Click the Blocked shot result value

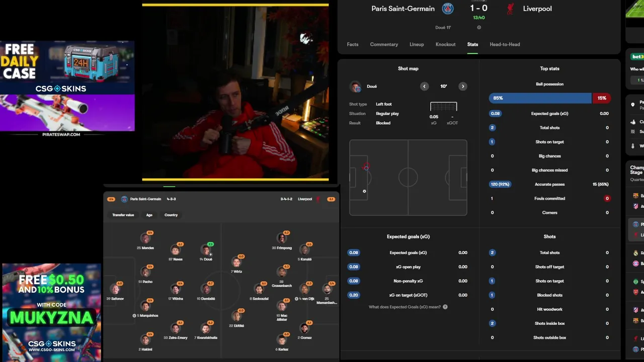pos(383,123)
